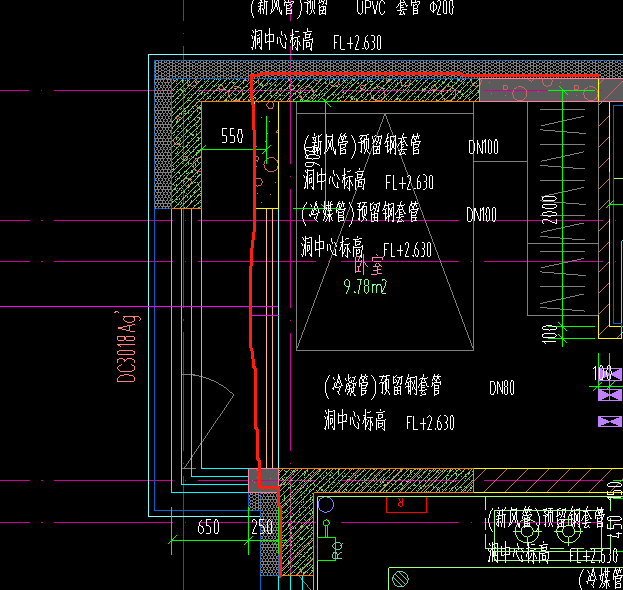The height and width of the screenshot is (590, 623).
Task: Click the 650 dimension value
Action: click(208, 527)
